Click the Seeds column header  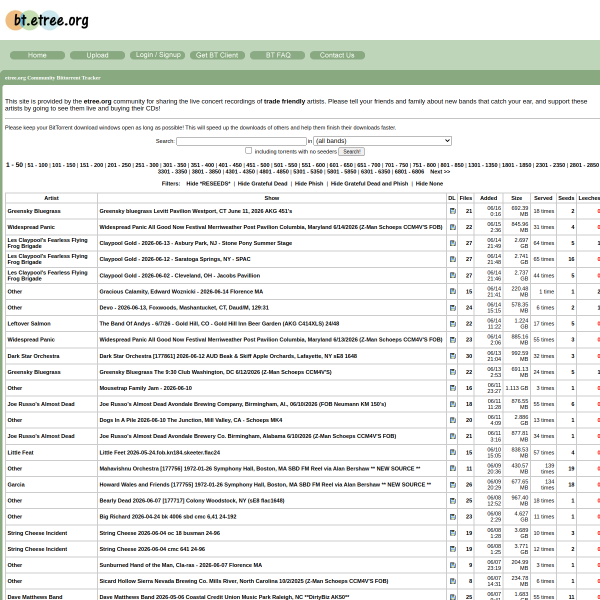tap(566, 198)
